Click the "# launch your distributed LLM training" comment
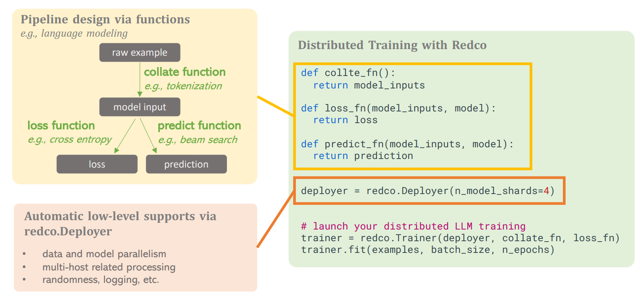 pyautogui.click(x=413, y=226)
